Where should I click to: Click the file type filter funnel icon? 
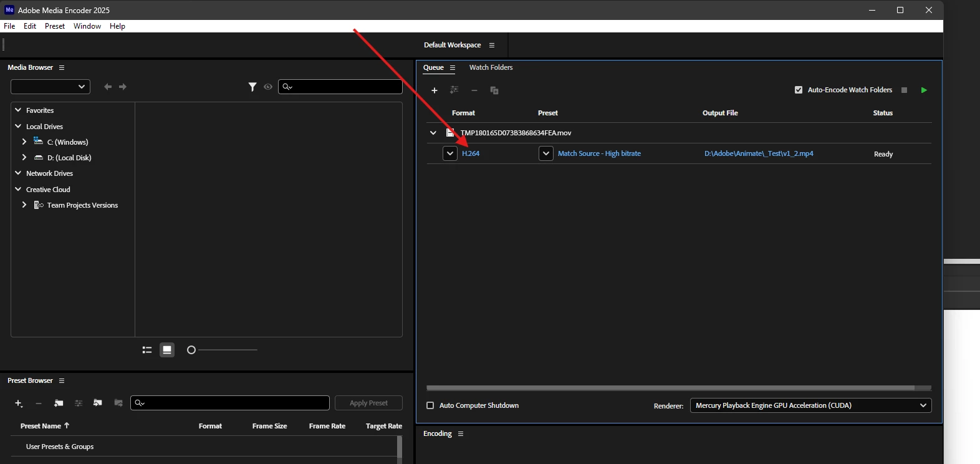click(x=252, y=87)
